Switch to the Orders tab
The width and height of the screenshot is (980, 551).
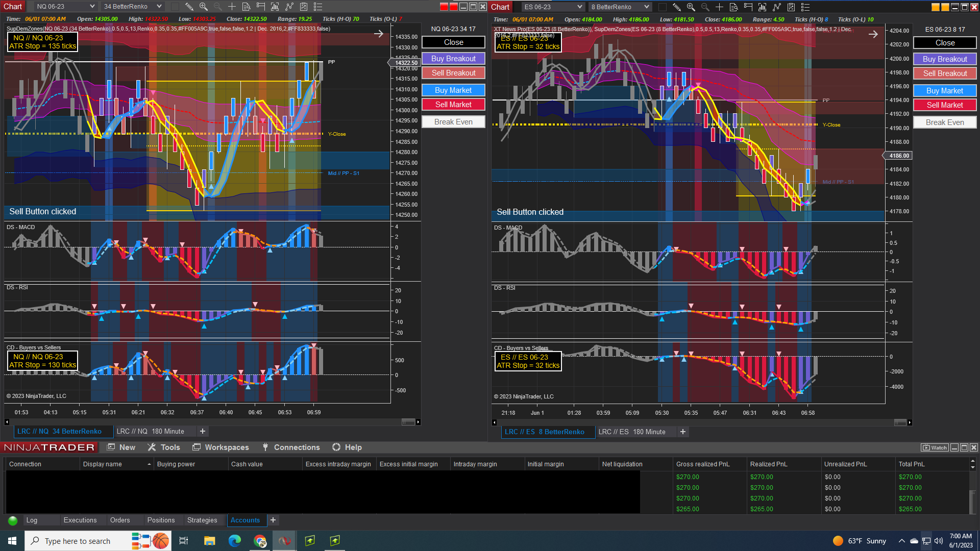coord(120,520)
